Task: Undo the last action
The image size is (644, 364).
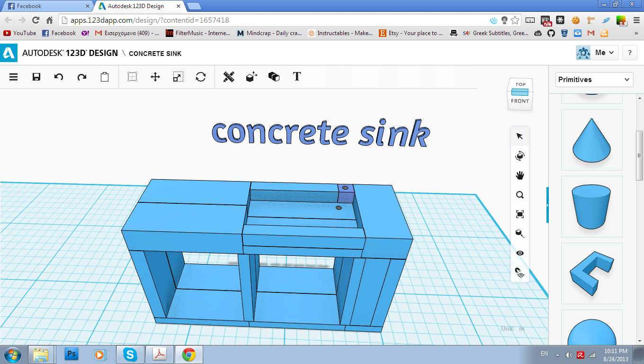Action: click(x=59, y=76)
